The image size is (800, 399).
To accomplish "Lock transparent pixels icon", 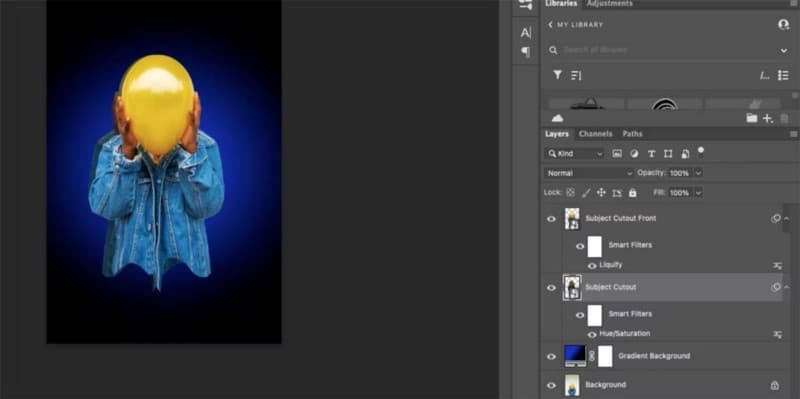I will pyautogui.click(x=570, y=193).
